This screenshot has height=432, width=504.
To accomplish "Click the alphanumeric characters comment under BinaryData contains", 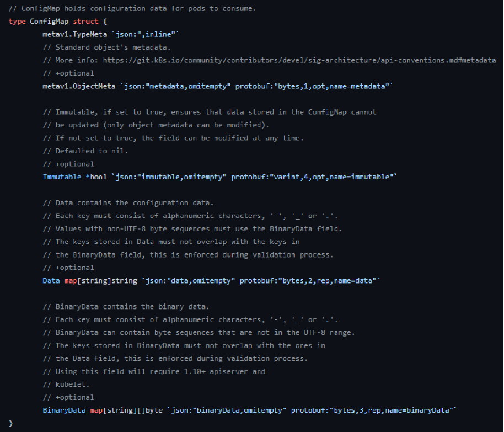I will point(190,320).
